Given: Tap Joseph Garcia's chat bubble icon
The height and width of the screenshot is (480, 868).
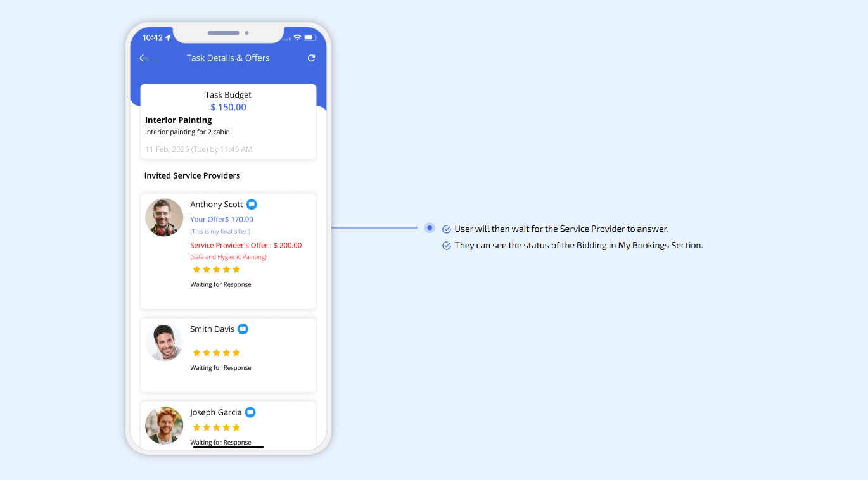Looking at the screenshot, I should pyautogui.click(x=250, y=412).
